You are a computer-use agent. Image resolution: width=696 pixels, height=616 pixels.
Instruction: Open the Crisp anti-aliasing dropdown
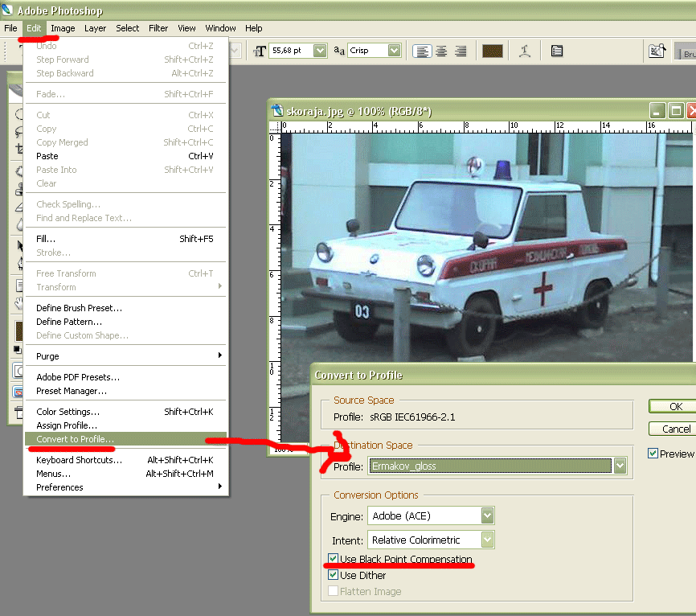point(394,51)
